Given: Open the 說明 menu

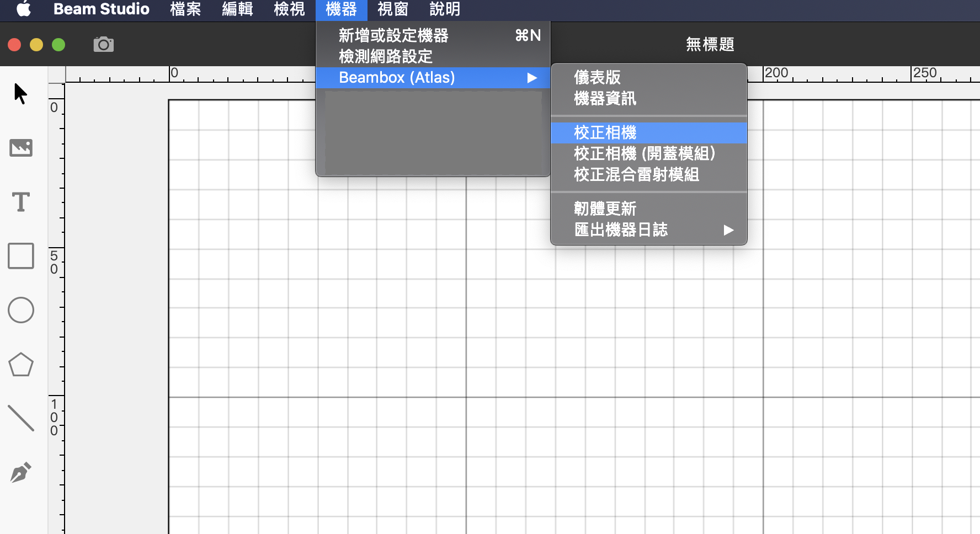Looking at the screenshot, I should pyautogui.click(x=445, y=9).
